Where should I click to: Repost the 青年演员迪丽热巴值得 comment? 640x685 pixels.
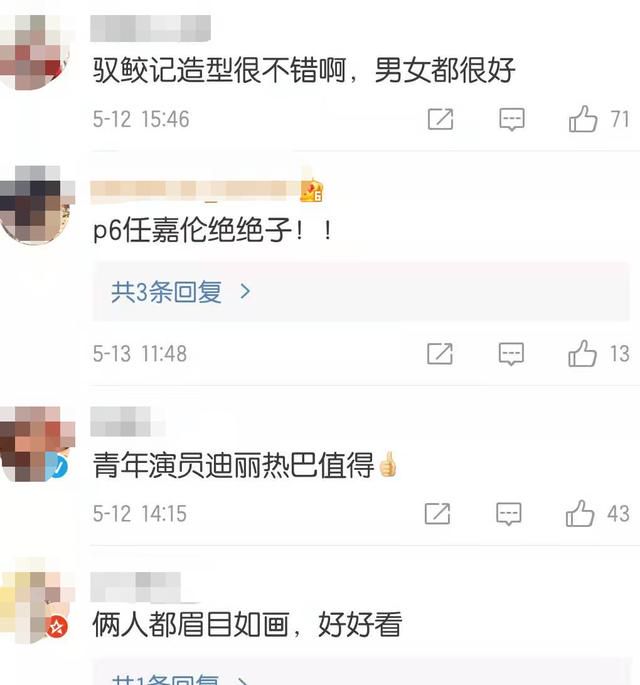437,513
